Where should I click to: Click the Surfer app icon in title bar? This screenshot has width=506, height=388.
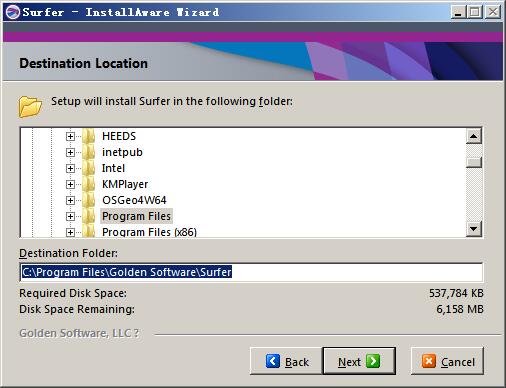[13, 12]
